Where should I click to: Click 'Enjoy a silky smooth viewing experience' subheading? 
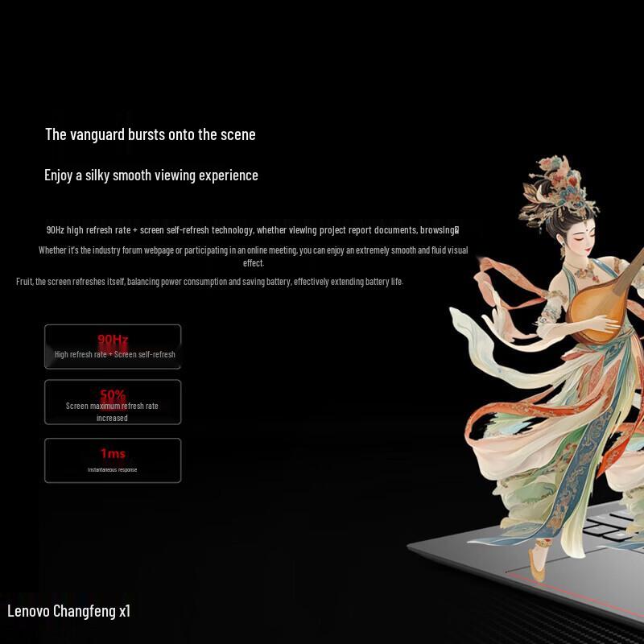(151, 175)
